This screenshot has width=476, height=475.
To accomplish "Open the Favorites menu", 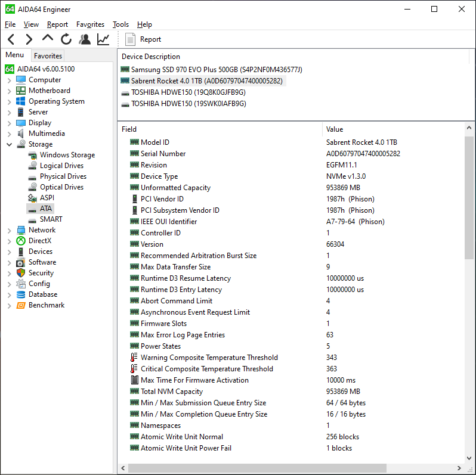I will tap(90, 24).
